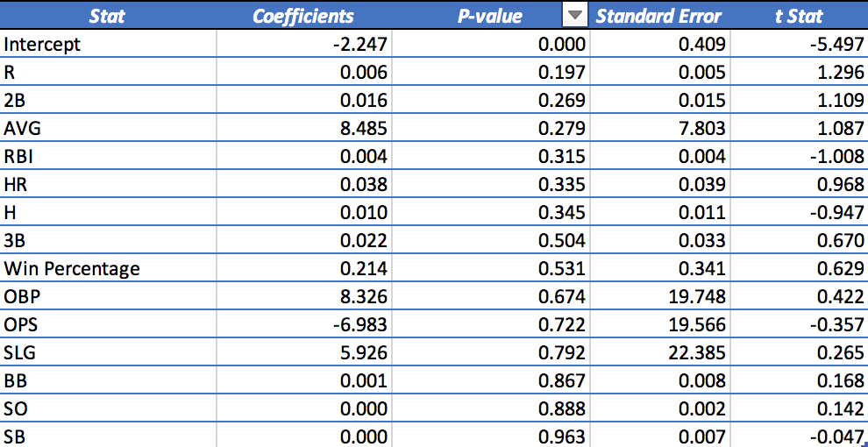Select the Coefficients header cell
868x447 pixels.
coord(303,15)
